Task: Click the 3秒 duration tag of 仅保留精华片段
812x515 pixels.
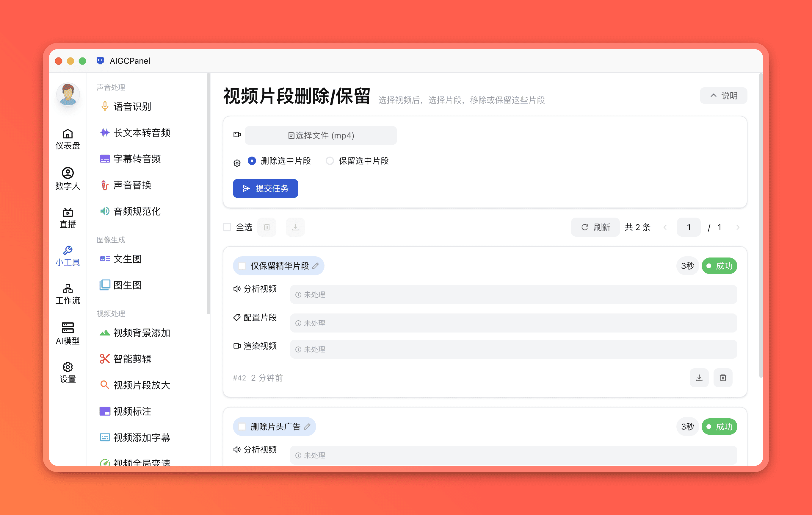Action: coord(688,266)
